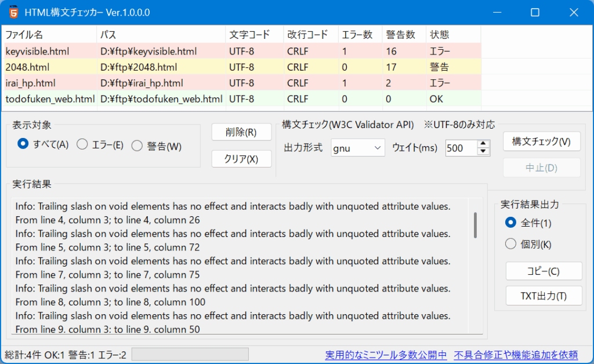Viewport: 594px width, 364px height.
Task: Select the エラー(E) filter radio button
Action: 82,145
